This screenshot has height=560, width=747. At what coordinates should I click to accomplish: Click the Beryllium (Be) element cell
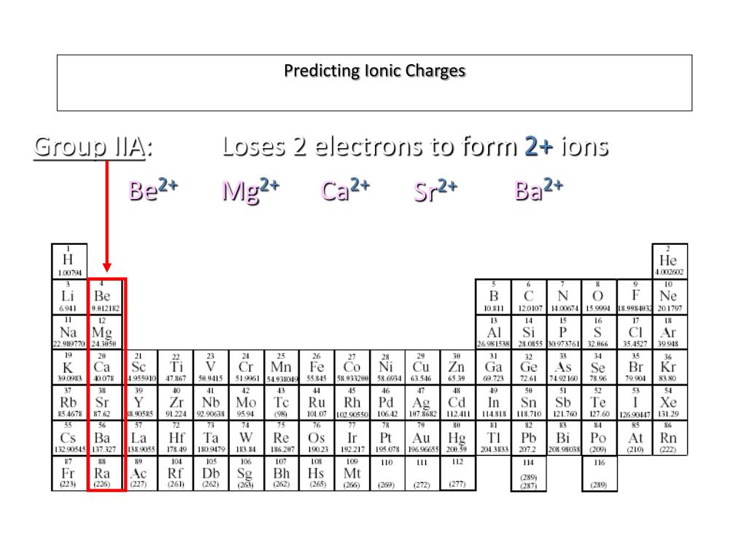coord(105,297)
